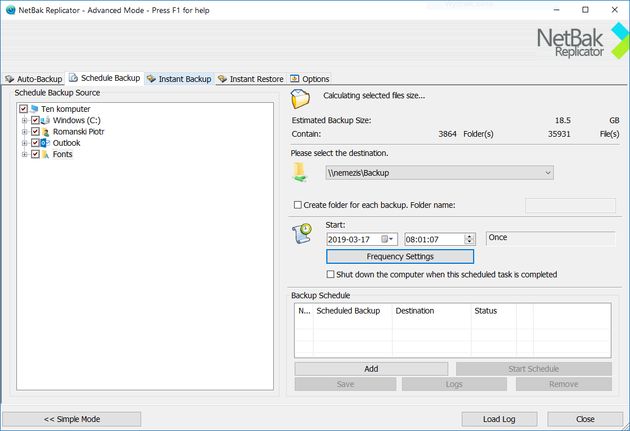Click the Scheduled Backup column header
The image size is (630, 431).
[352, 311]
